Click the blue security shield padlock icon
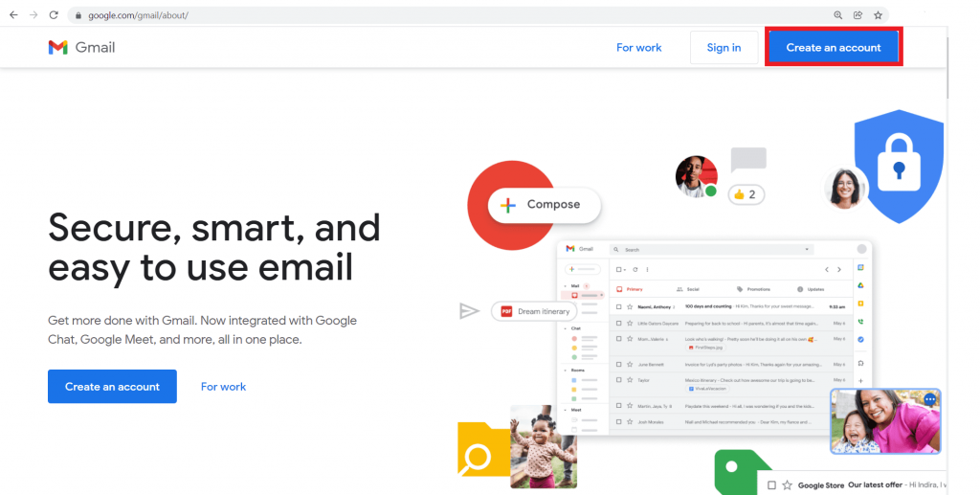Image resolution: width=980 pixels, height=495 pixels. (x=899, y=166)
